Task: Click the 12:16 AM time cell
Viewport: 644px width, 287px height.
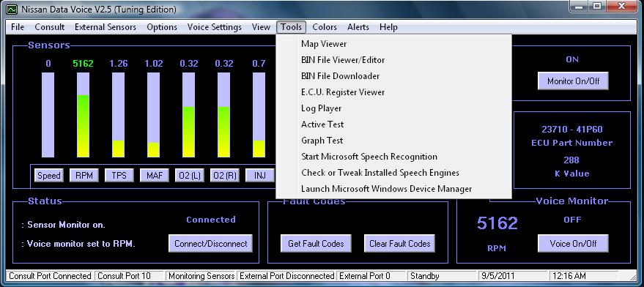Action: point(584,276)
